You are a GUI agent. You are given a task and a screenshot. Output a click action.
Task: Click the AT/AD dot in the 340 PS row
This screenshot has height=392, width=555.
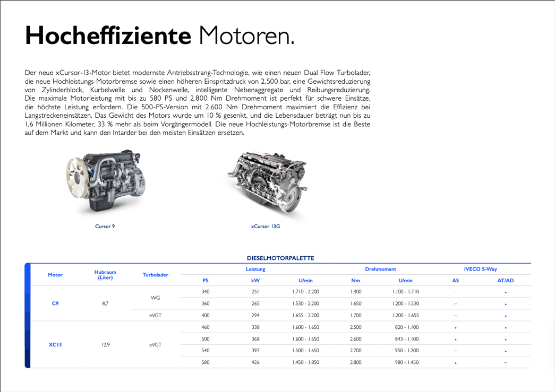[x=506, y=292]
